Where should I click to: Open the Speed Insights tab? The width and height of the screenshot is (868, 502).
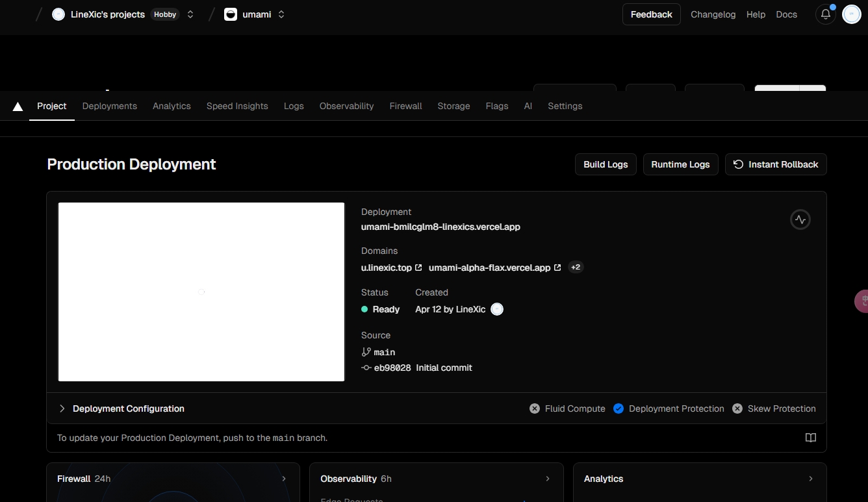pos(237,106)
